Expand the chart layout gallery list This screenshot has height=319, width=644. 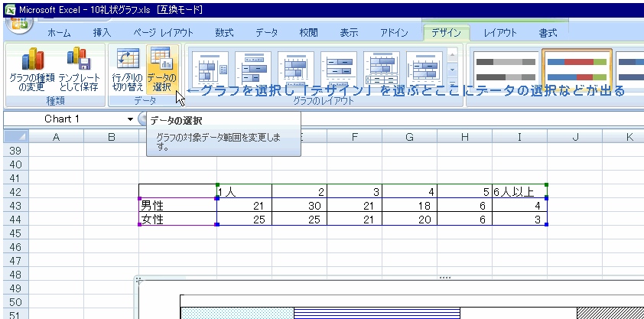pos(452,83)
